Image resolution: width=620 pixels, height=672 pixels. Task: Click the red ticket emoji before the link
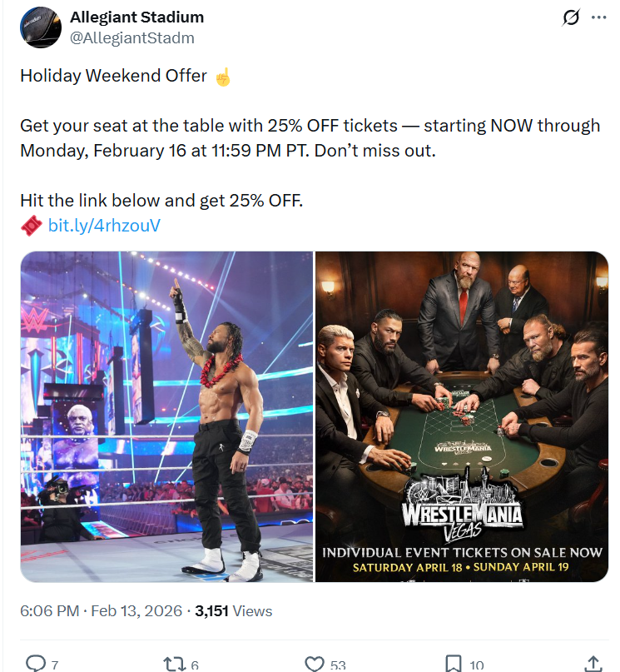(32, 226)
